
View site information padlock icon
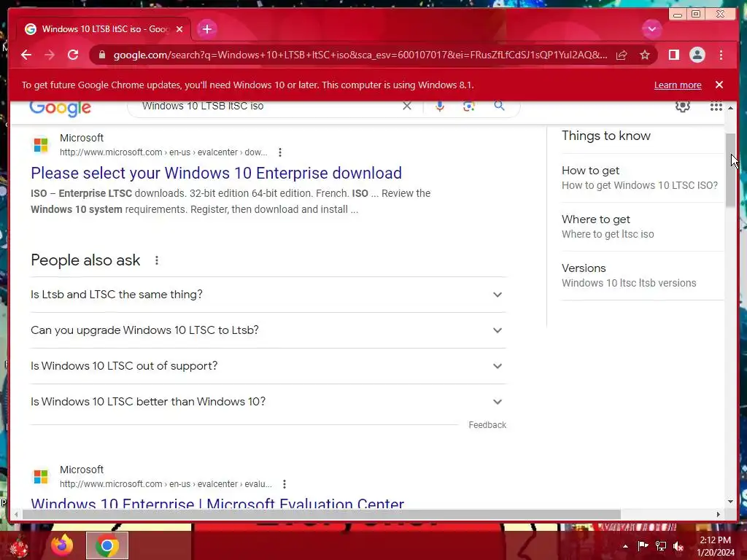tap(101, 55)
